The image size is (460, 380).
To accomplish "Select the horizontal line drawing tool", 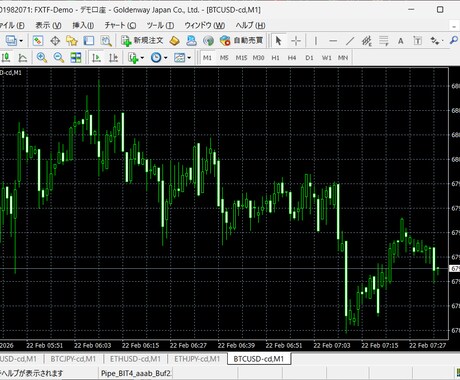I will click(x=333, y=41).
